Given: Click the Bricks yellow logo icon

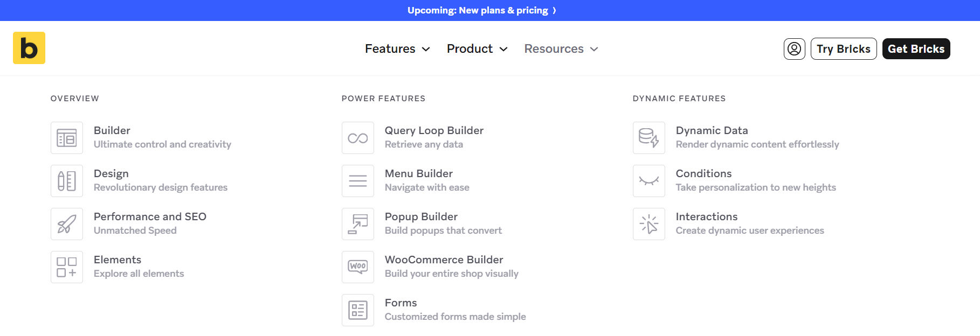Looking at the screenshot, I should coord(29,48).
